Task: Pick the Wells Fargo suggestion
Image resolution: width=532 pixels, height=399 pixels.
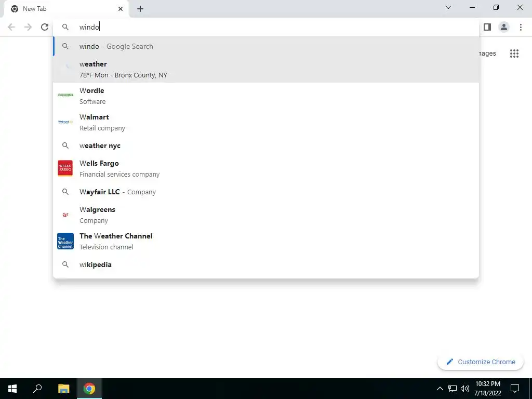Action: point(267,168)
